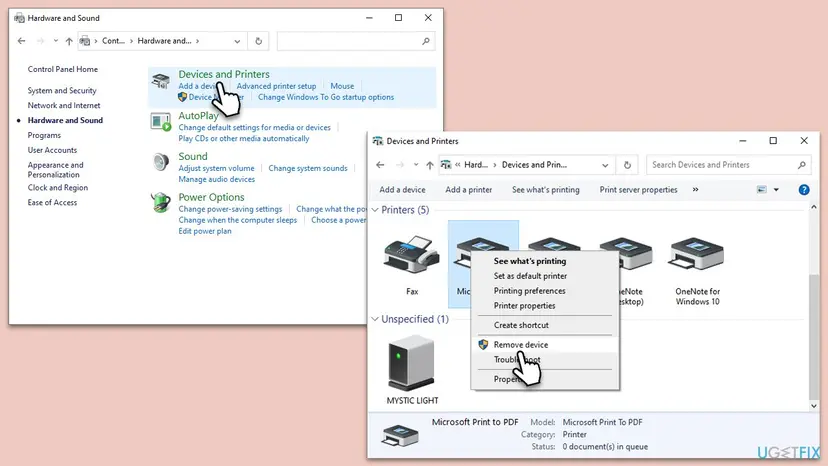Viewport: 828px width, 466px height.
Task: Open Clock and Region in sidebar
Action: pyautogui.click(x=58, y=188)
